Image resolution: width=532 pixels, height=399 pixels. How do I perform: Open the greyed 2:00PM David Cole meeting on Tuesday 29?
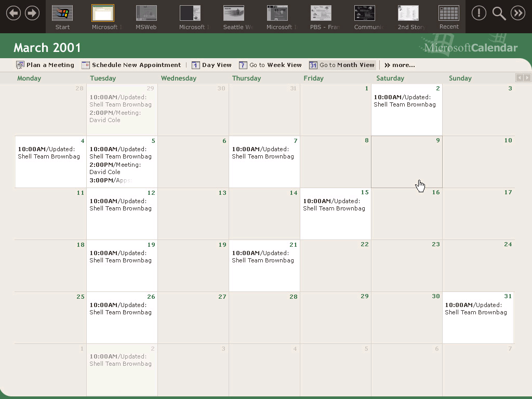click(x=115, y=116)
